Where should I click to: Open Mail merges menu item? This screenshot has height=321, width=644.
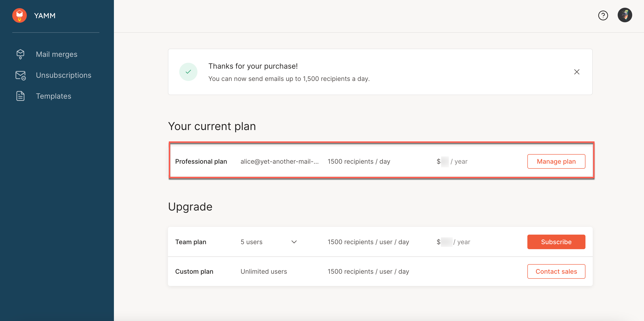(57, 54)
